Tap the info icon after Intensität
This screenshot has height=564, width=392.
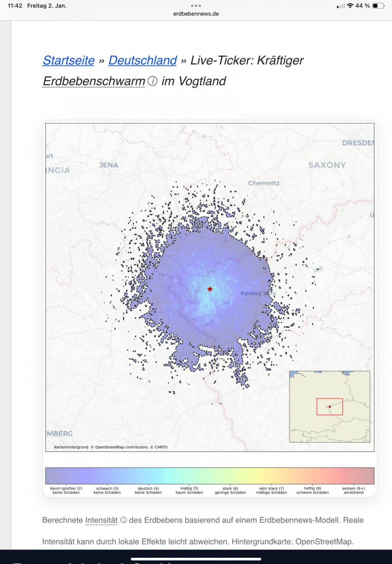123,520
